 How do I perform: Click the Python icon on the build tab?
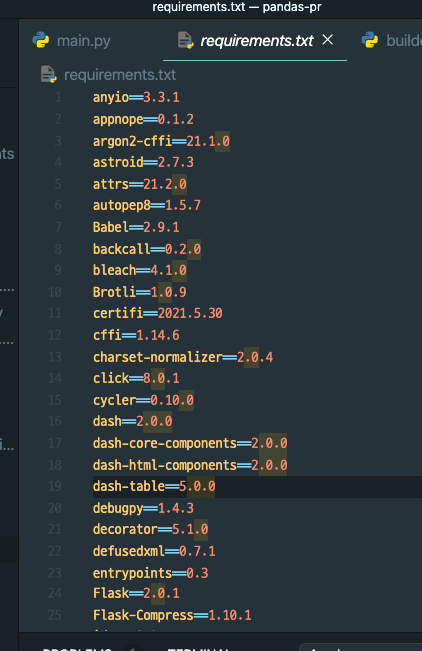370,40
